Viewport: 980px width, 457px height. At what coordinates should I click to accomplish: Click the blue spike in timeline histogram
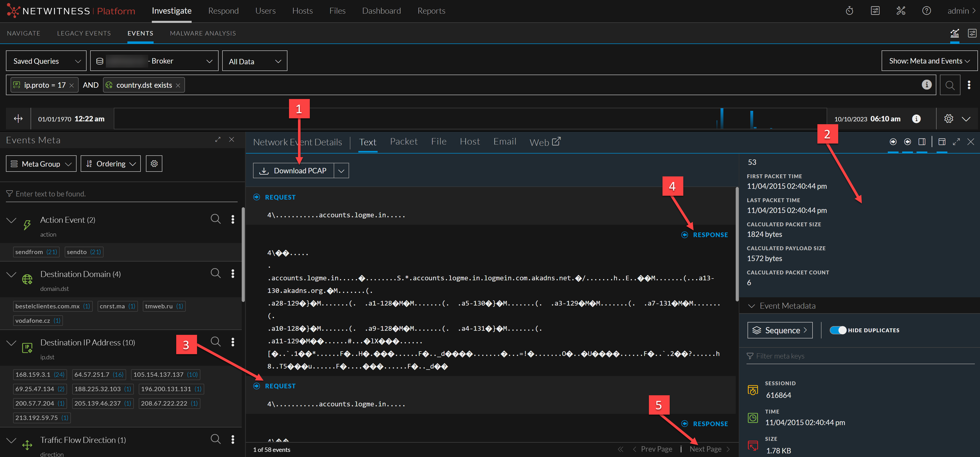(x=722, y=119)
